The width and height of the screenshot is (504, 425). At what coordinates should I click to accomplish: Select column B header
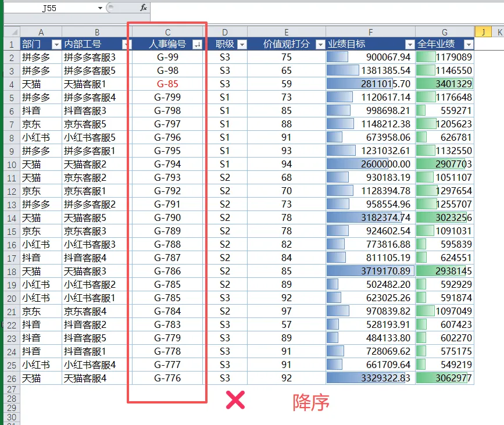[x=97, y=32]
